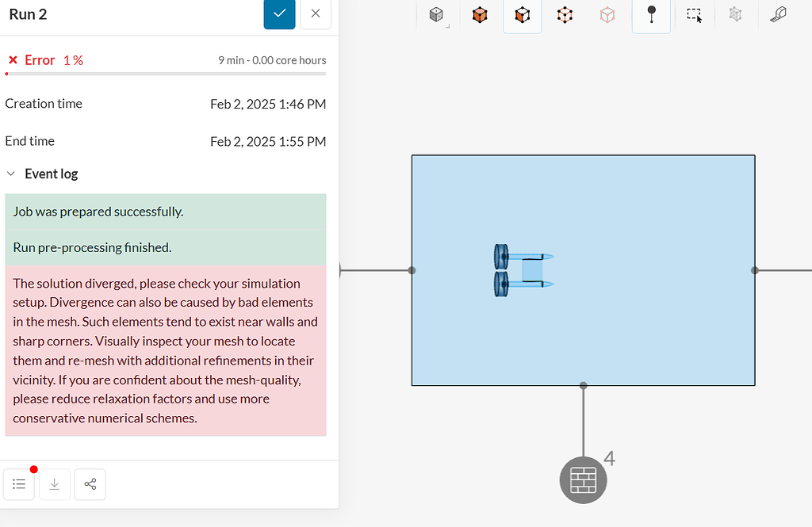Download the run results
The image size is (812, 527).
pyautogui.click(x=55, y=484)
